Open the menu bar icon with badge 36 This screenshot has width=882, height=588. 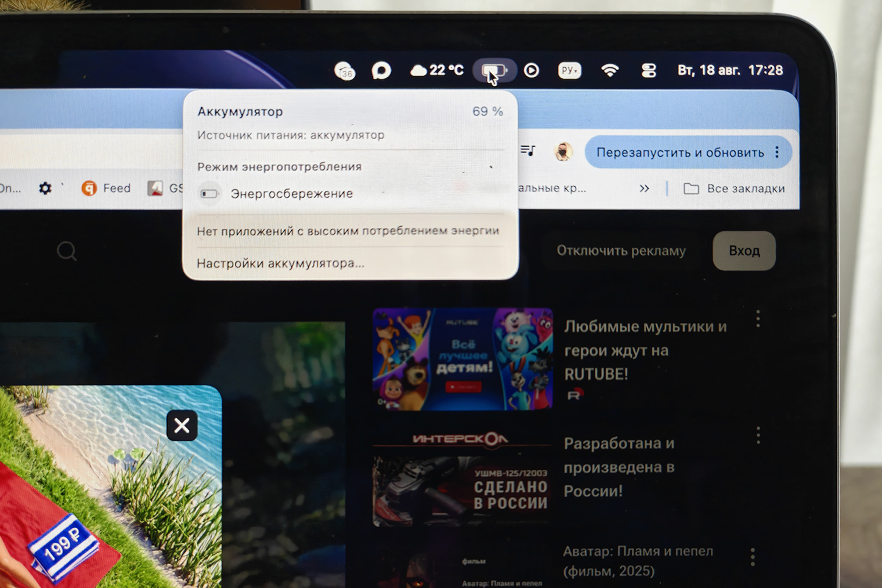pos(345,71)
